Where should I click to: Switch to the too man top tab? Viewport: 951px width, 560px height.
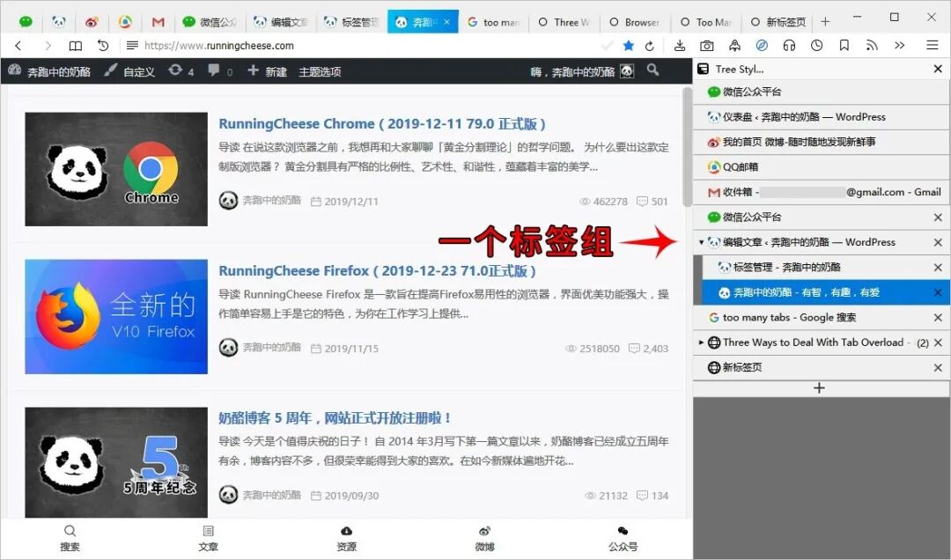(494, 22)
